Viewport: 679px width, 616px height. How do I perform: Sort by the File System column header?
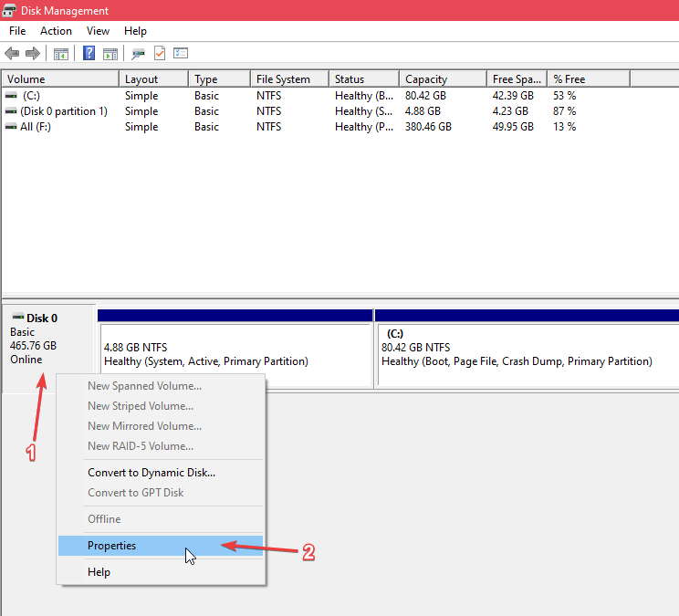283,79
